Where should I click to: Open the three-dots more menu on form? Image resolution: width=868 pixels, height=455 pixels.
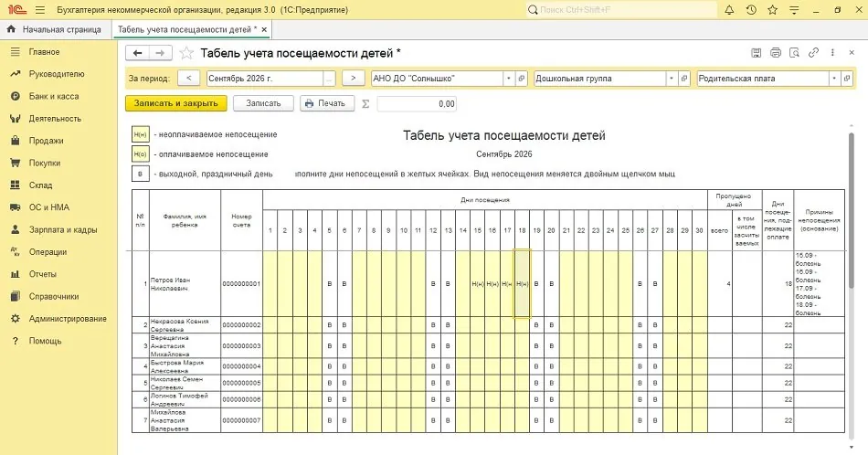[x=832, y=53]
